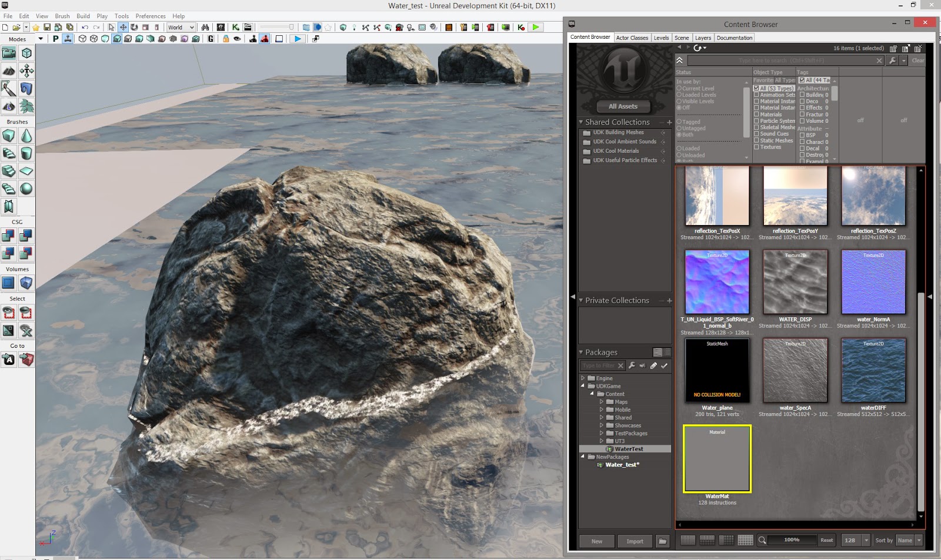Click the New asset button
941x560 pixels.
pos(597,541)
